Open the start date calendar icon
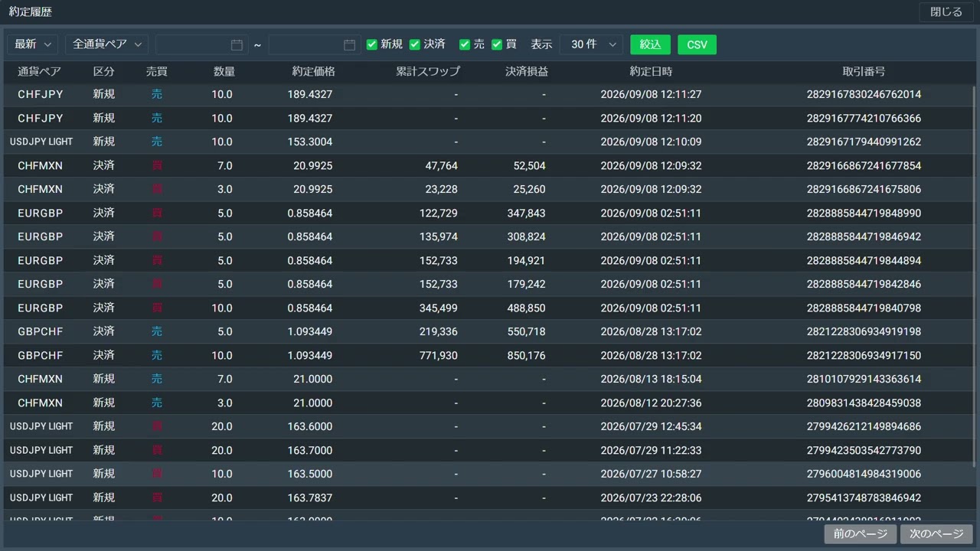The width and height of the screenshot is (980, 551). tap(237, 45)
